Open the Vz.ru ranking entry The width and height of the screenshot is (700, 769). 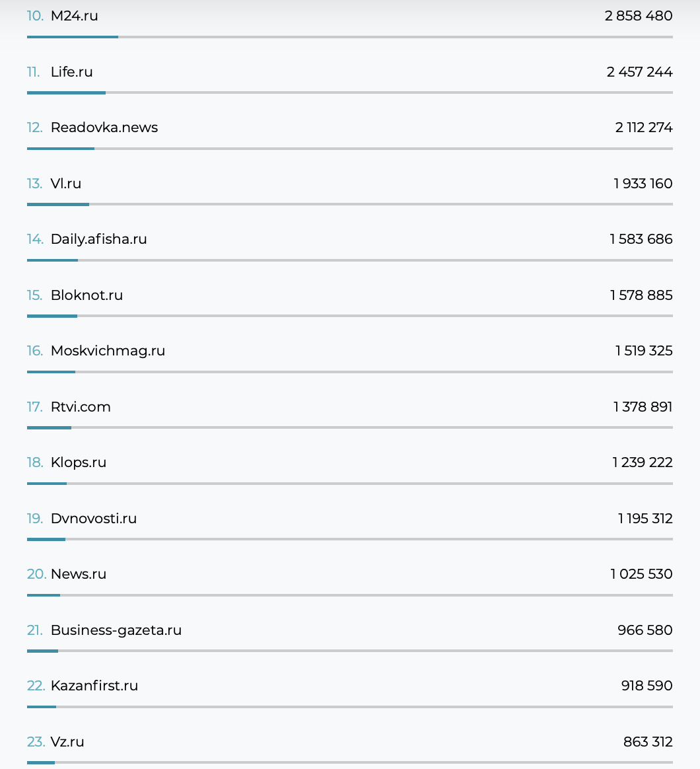(67, 742)
